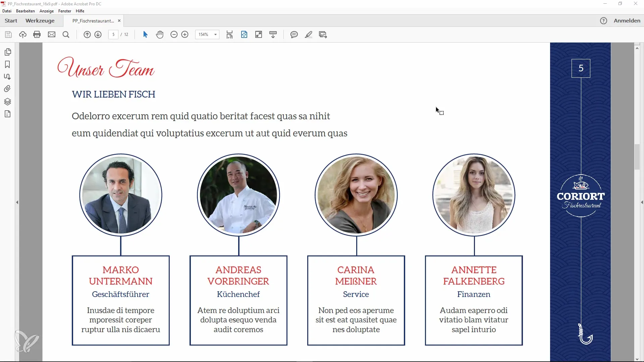
Task: Go to previous page arrow
Action: (87, 35)
